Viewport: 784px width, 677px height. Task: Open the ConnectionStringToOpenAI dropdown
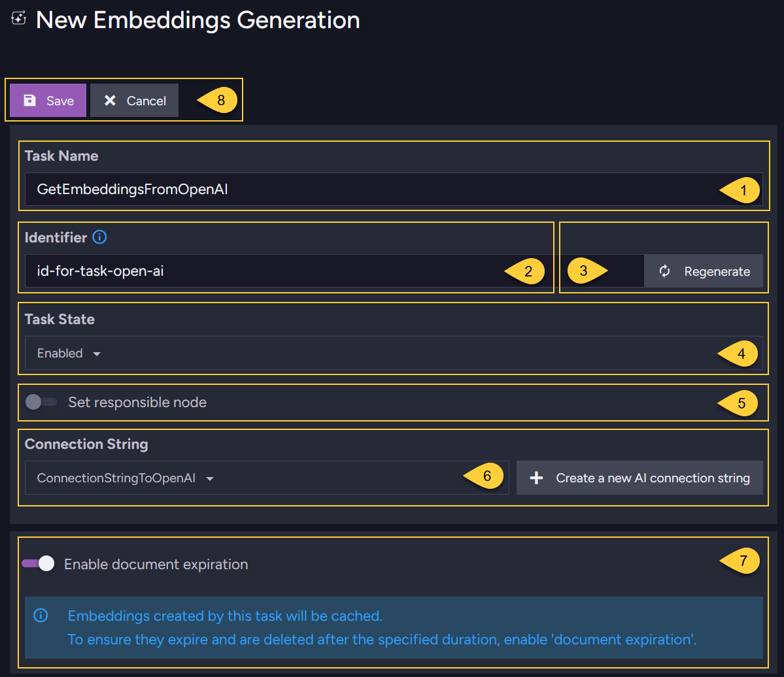coord(267,478)
